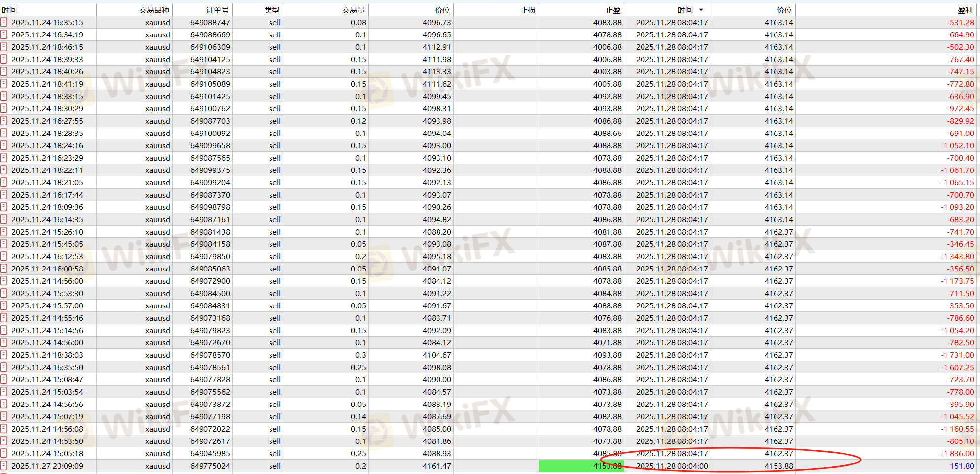Click the 止盈 column header

click(x=612, y=10)
